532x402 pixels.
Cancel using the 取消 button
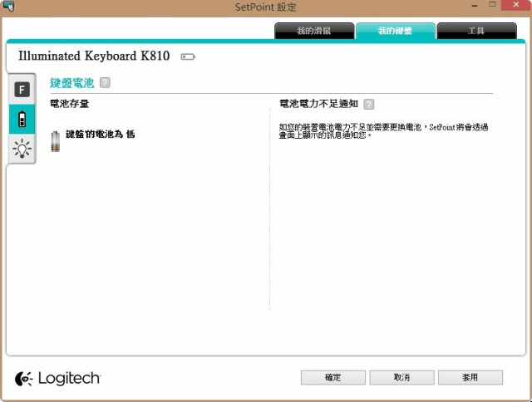[x=401, y=377]
